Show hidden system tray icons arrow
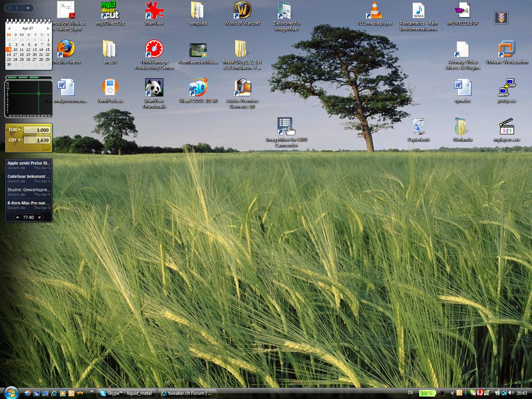This screenshot has height=399, width=532. 452,393
